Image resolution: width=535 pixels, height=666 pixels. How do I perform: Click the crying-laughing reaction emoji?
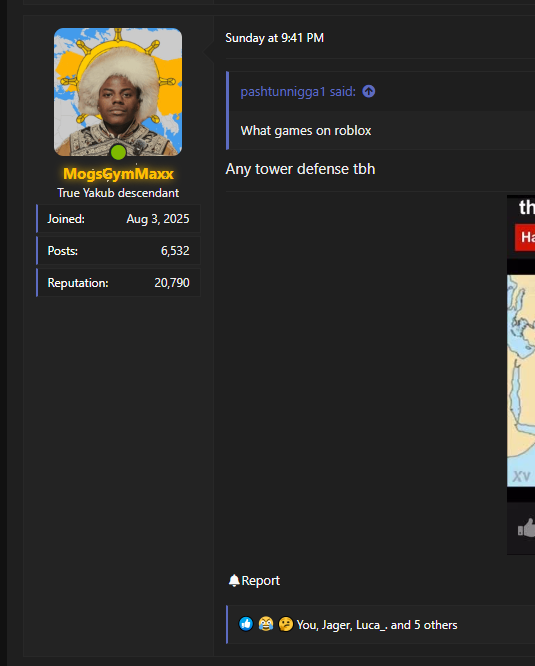pyautogui.click(x=266, y=624)
